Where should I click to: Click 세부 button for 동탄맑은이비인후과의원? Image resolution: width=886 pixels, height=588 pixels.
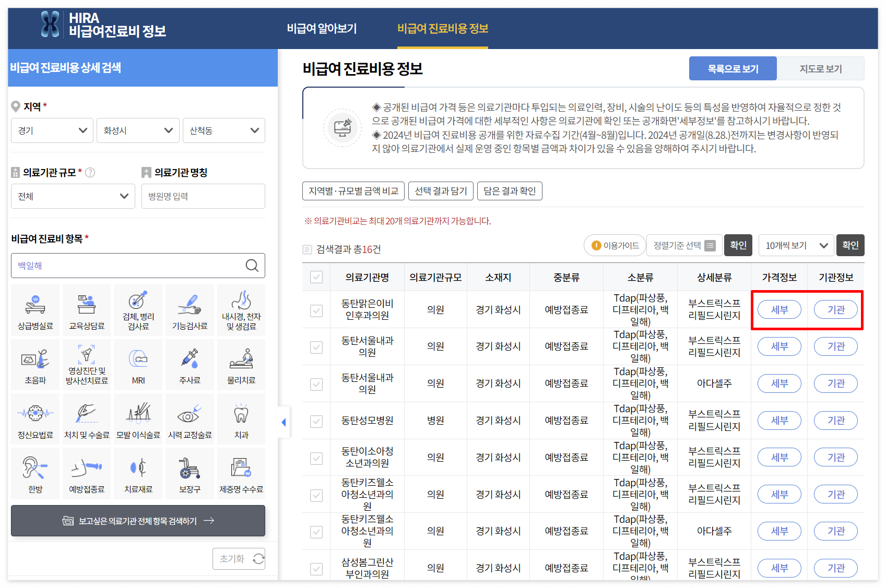tap(779, 309)
